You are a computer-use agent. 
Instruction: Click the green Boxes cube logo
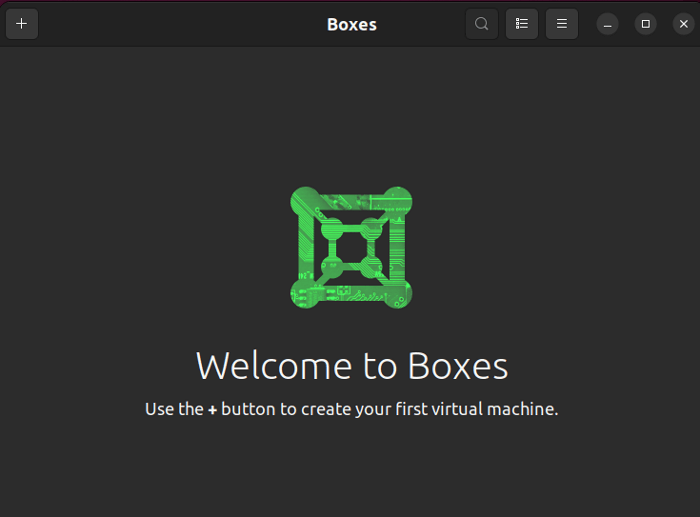tap(351, 247)
